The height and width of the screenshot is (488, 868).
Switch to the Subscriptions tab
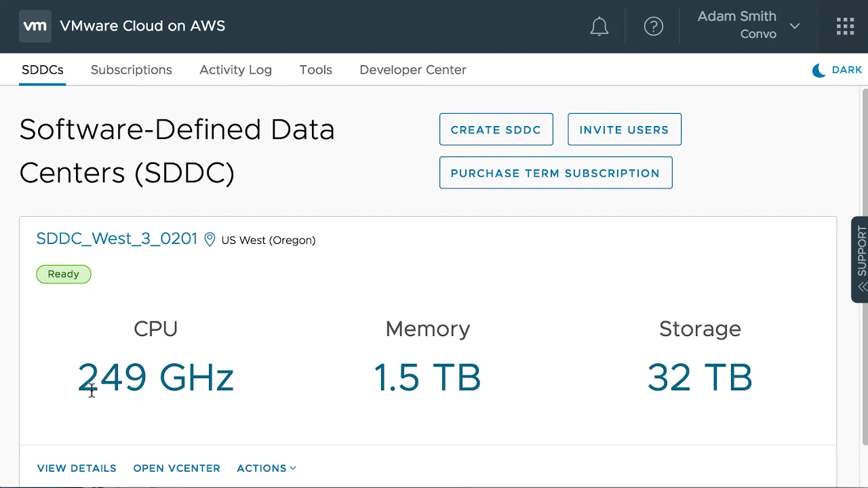(132, 70)
